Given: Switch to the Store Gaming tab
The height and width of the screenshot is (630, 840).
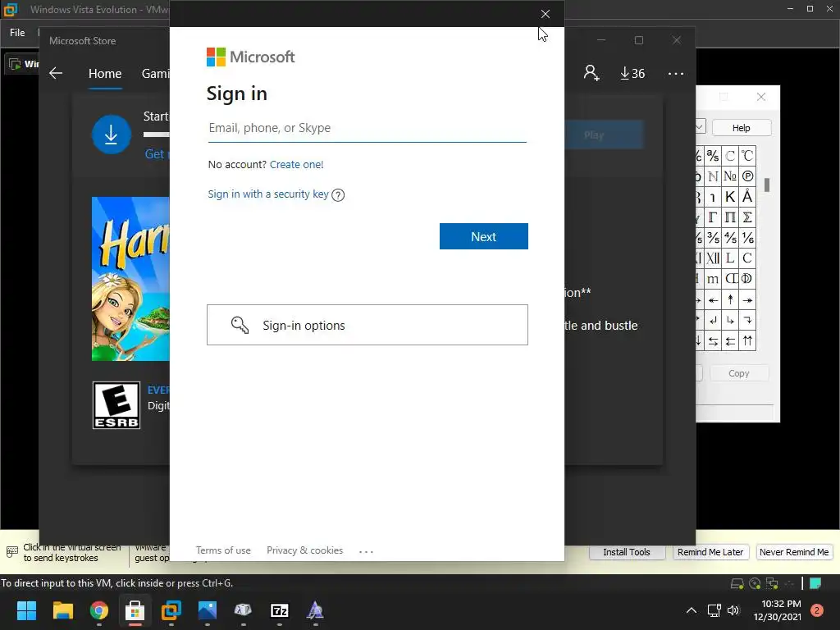Looking at the screenshot, I should pos(155,73).
